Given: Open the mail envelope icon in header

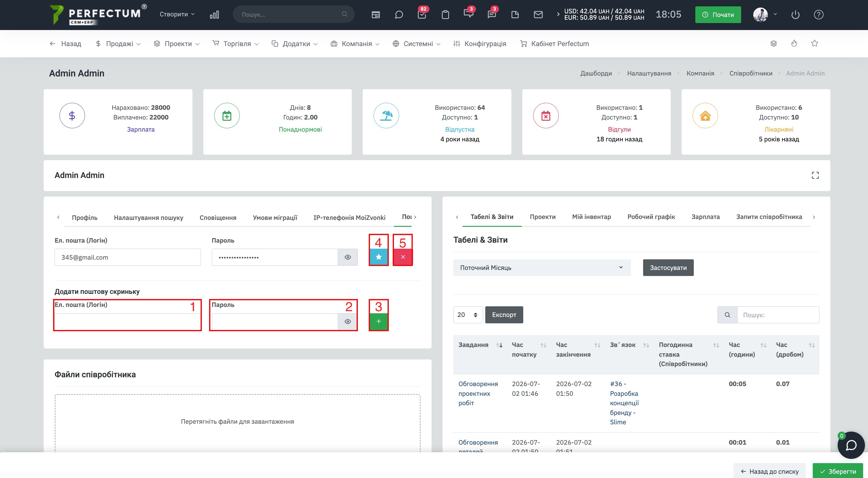Looking at the screenshot, I should tap(538, 15).
